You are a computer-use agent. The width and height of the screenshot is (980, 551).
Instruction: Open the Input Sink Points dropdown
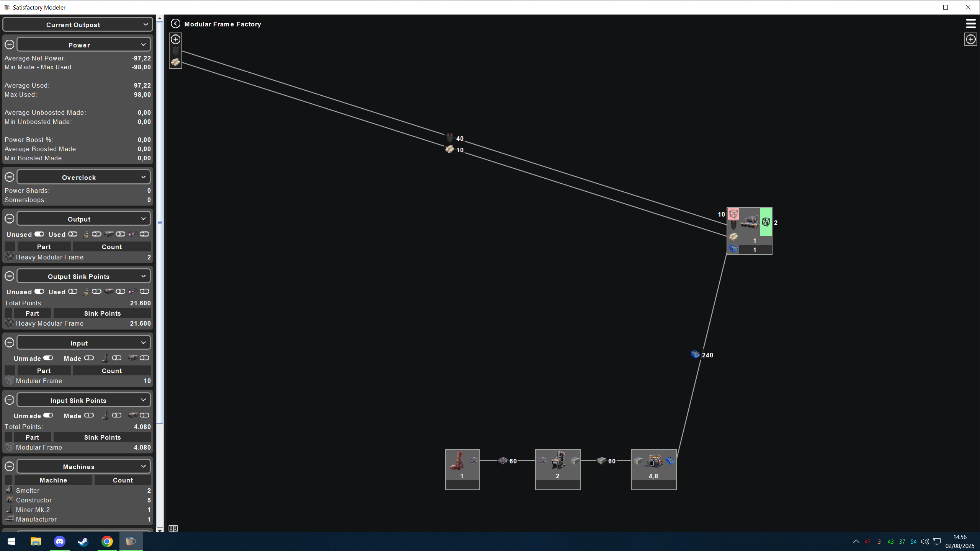[83, 400]
